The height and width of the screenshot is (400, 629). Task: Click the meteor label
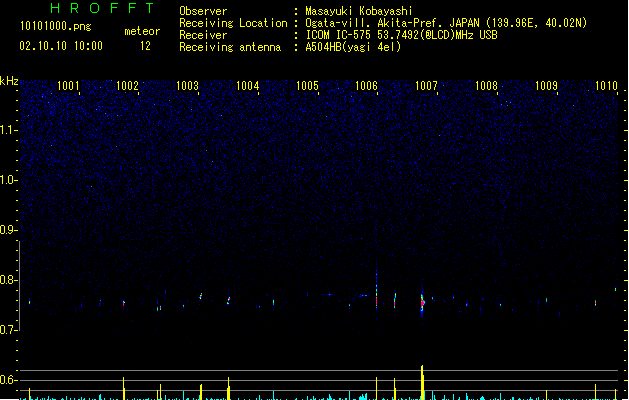[142, 31]
